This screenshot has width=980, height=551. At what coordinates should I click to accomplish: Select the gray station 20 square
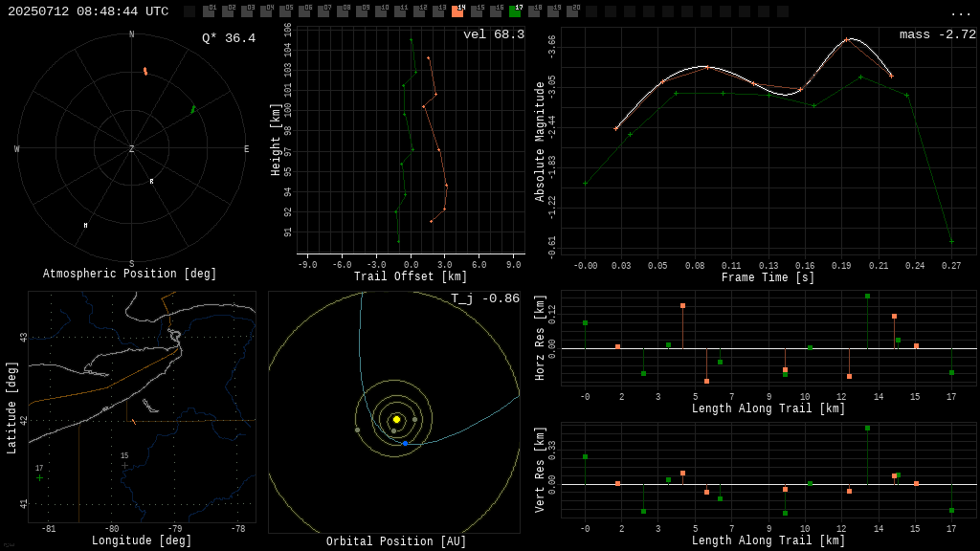[572, 11]
